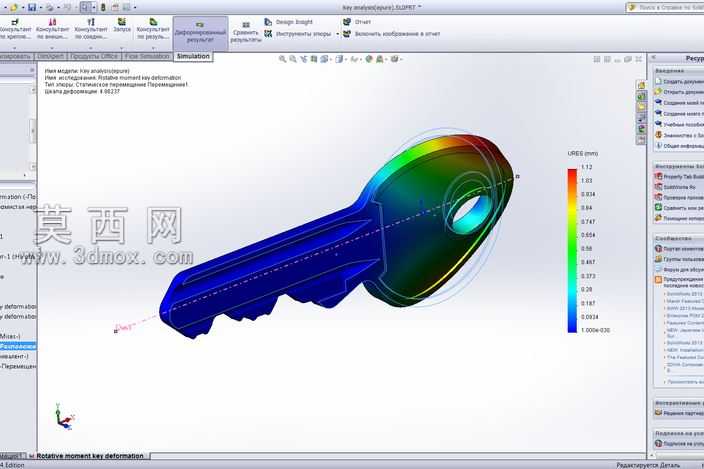The width and height of the screenshot is (704, 469).
Task: Expand dropdown under Консультант по соединениям
Action: [91, 48]
